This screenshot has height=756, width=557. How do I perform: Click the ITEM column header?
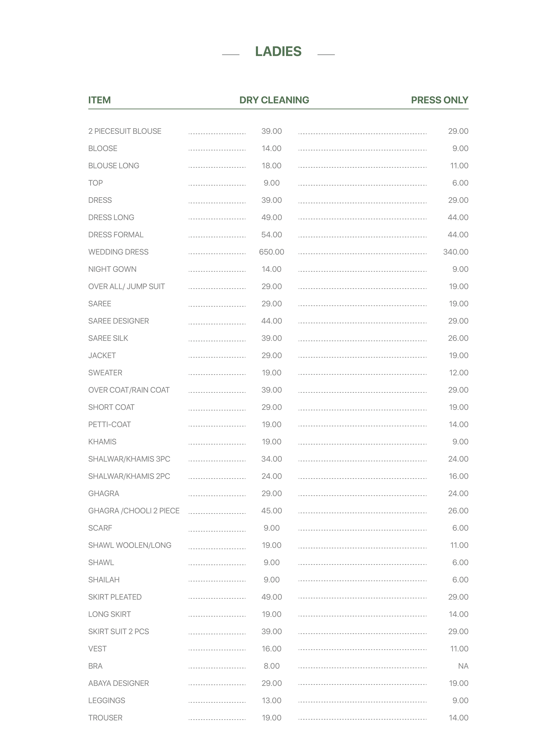pyautogui.click(x=99, y=100)
